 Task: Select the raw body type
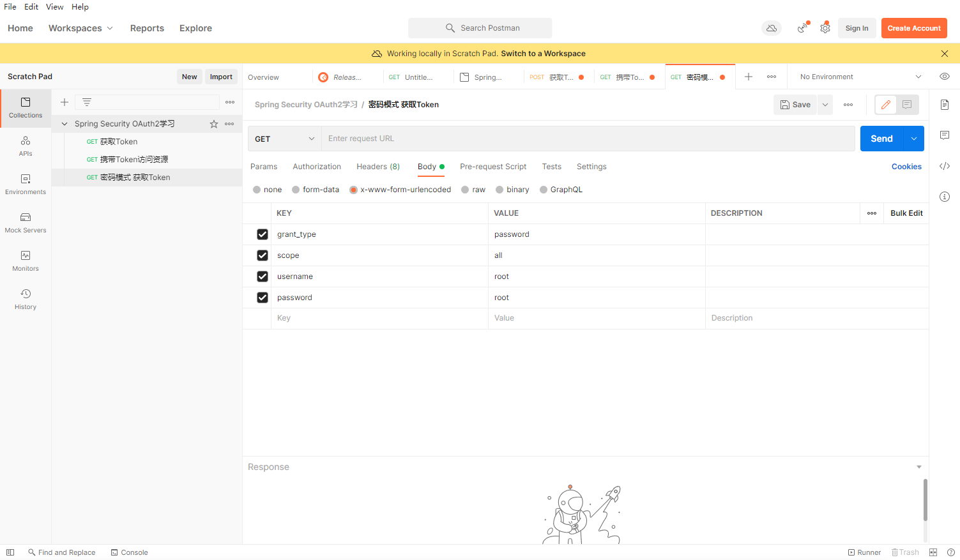[x=465, y=190]
